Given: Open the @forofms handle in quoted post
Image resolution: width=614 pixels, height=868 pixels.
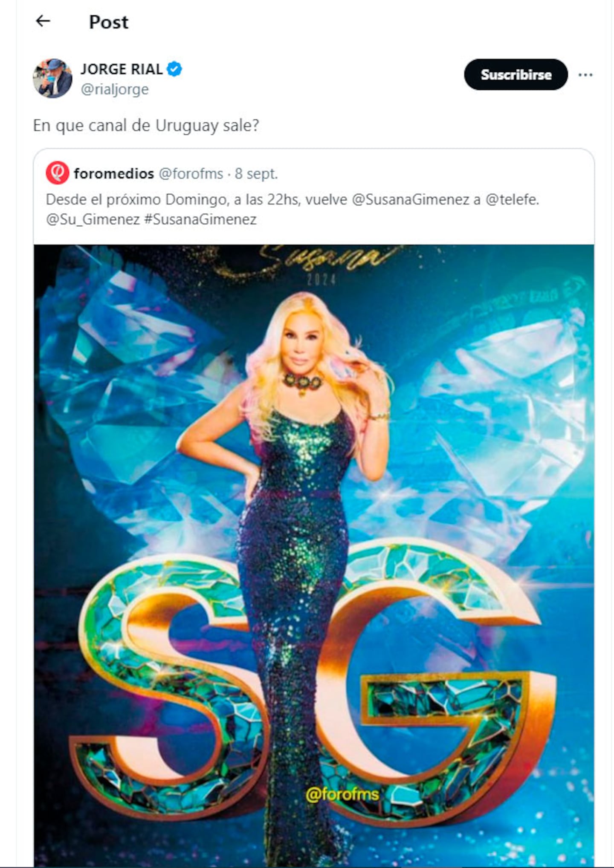Looking at the screenshot, I should coord(191,173).
